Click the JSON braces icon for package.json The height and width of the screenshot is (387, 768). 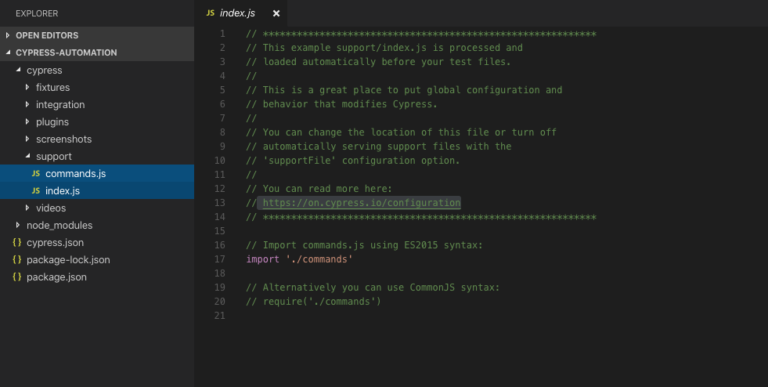click(17, 277)
